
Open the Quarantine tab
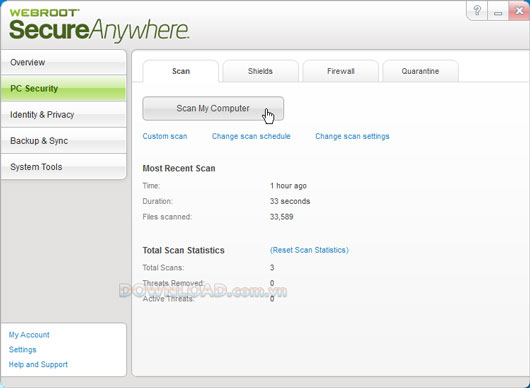pos(420,71)
